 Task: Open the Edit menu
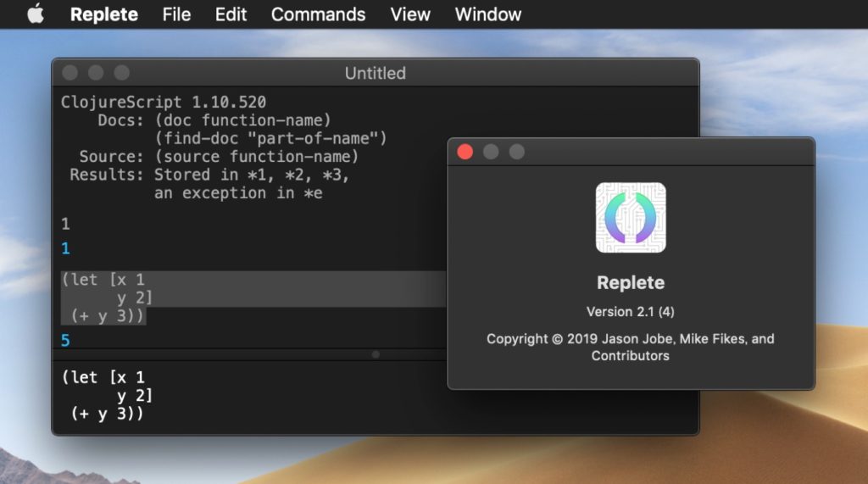pyautogui.click(x=231, y=14)
